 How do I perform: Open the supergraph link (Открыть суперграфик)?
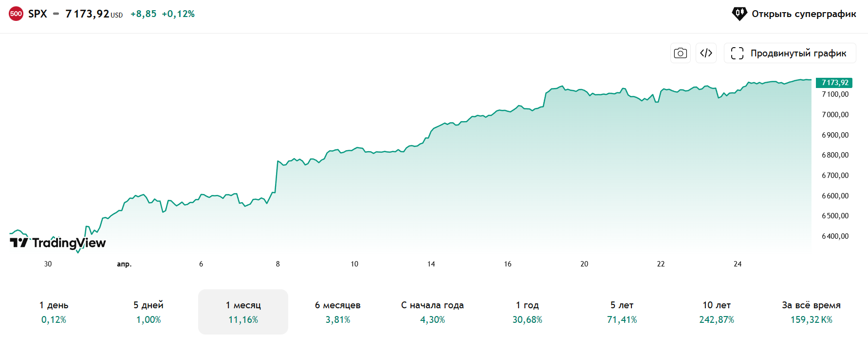pyautogui.click(x=803, y=14)
